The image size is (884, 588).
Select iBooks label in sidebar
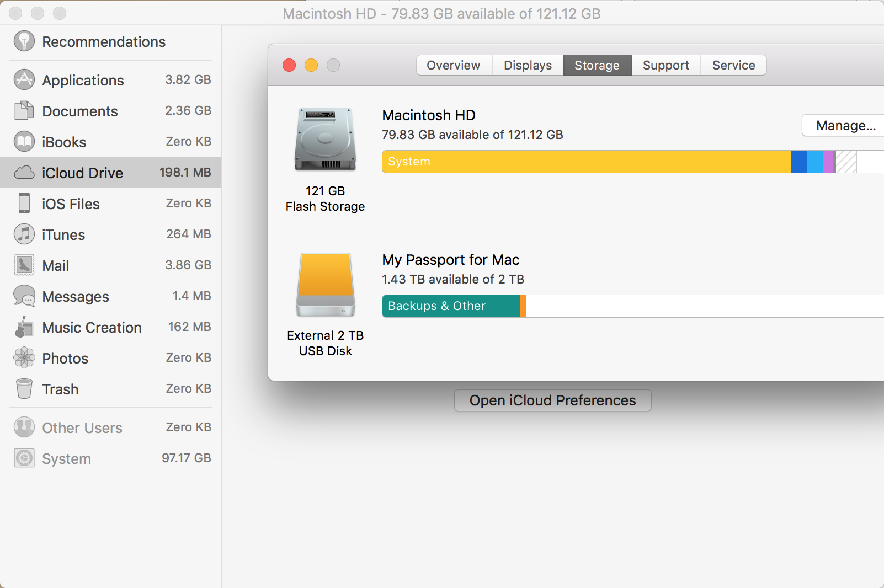coord(64,142)
